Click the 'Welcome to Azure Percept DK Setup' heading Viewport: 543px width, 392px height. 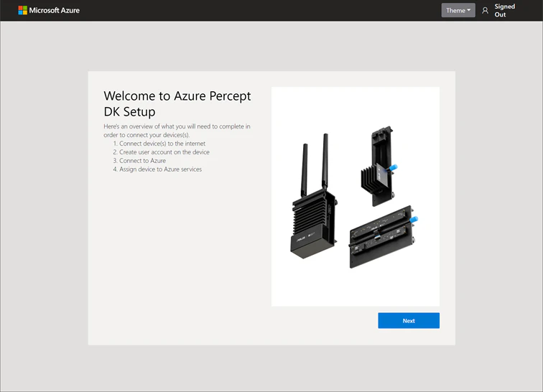[x=177, y=103]
